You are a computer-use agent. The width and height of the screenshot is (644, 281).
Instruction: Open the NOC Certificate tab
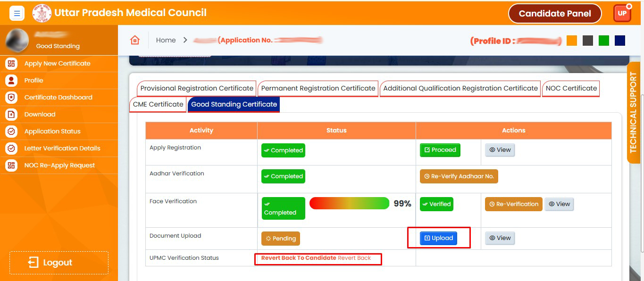click(x=571, y=89)
